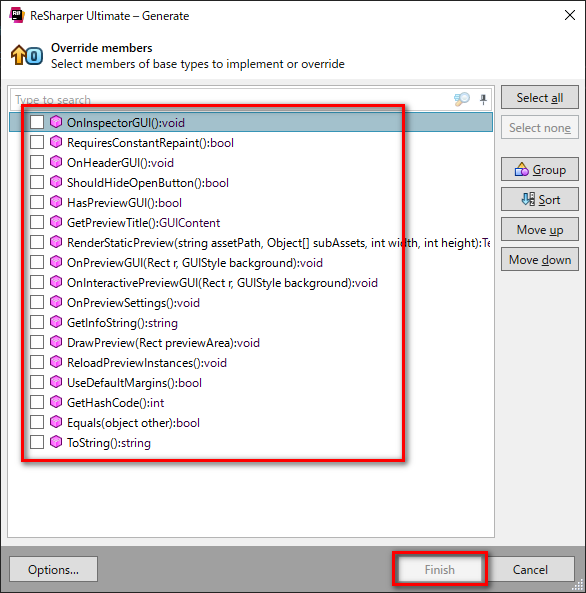
Task: Click the method icon beside ReloadPreviewInstances
Action: click(56, 362)
